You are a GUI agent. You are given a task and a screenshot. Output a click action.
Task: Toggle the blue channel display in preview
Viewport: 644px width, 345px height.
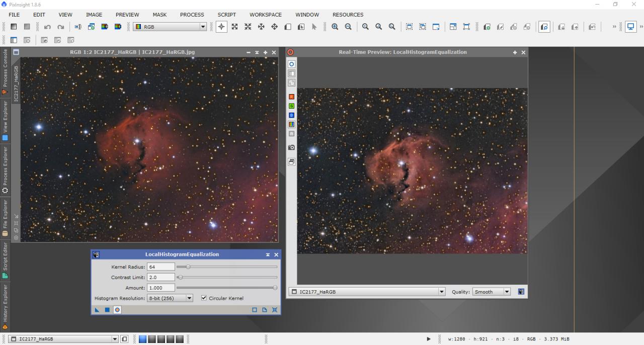291,115
